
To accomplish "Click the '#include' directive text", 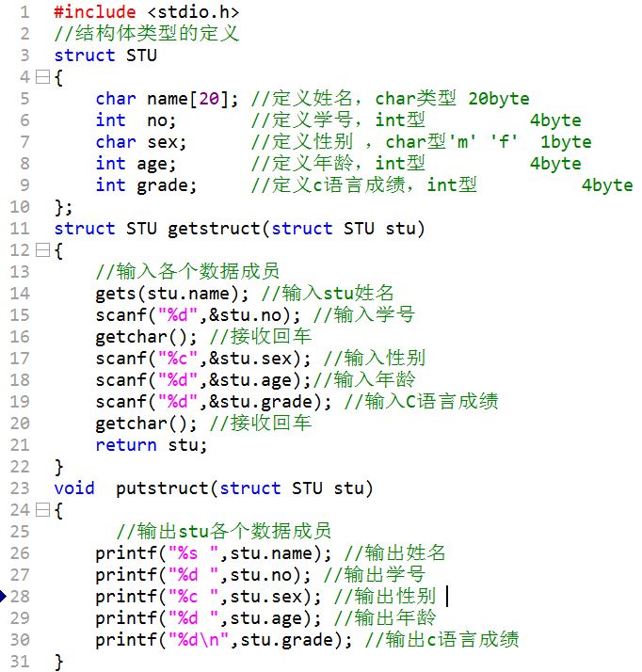I will point(95,12).
